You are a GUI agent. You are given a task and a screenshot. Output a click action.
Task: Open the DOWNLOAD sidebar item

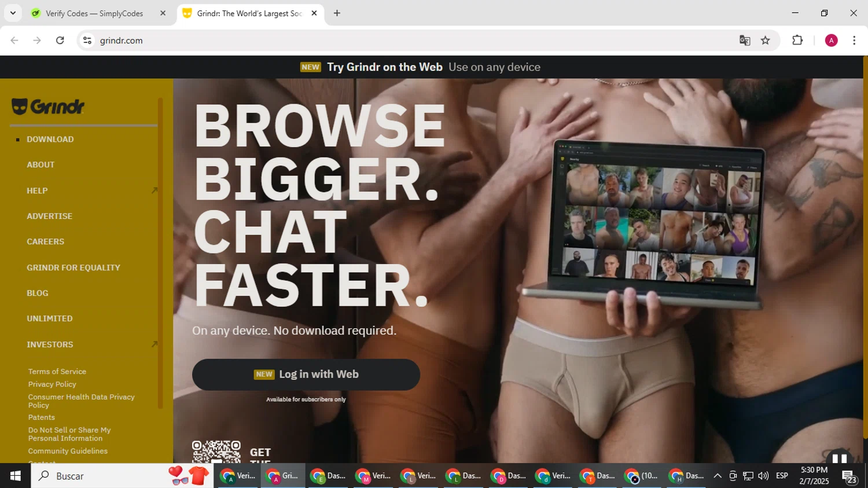coord(50,140)
